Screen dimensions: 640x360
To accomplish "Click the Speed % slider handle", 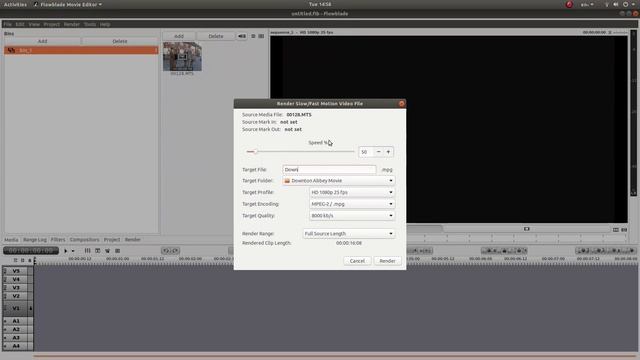I will coord(255,152).
